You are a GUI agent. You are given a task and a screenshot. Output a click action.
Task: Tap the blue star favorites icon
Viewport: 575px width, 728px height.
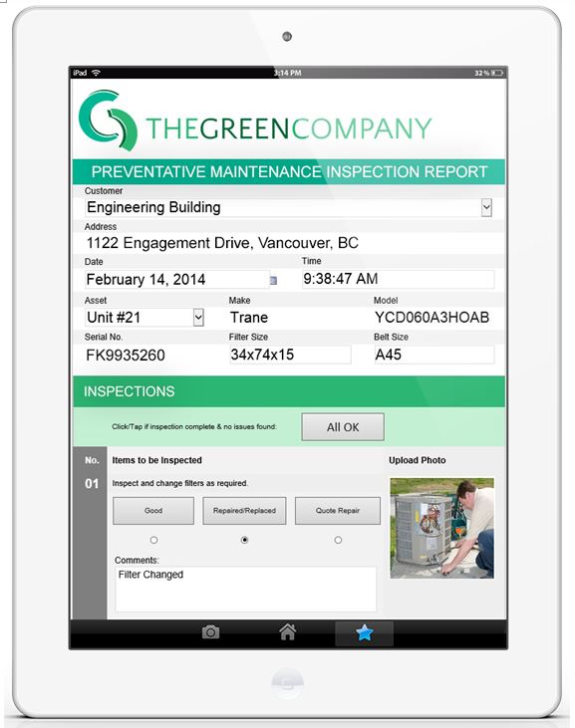[364, 632]
